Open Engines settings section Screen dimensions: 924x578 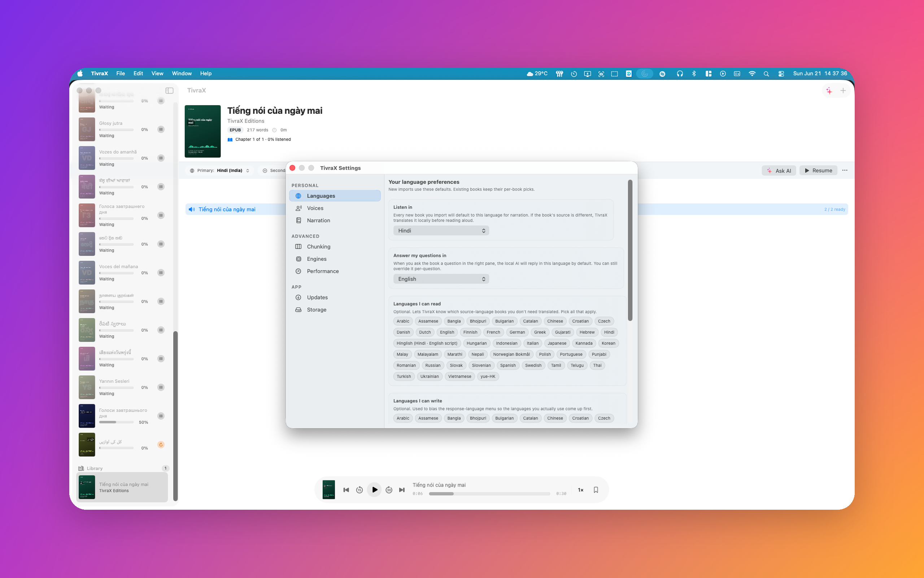point(335,259)
